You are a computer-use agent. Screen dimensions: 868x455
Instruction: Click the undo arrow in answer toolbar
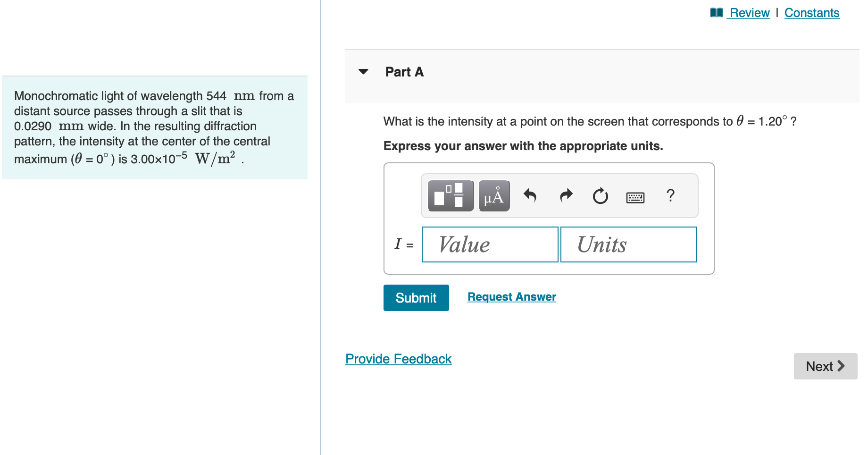pyautogui.click(x=530, y=195)
